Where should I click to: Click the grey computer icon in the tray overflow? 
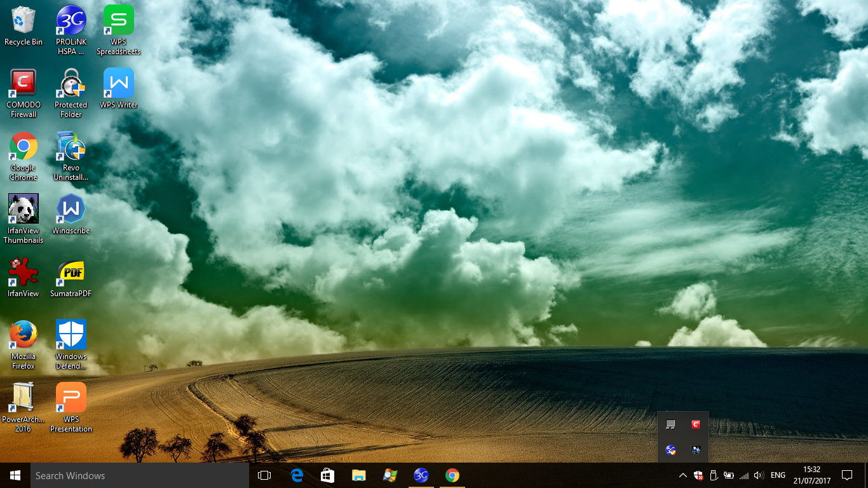pos(670,424)
